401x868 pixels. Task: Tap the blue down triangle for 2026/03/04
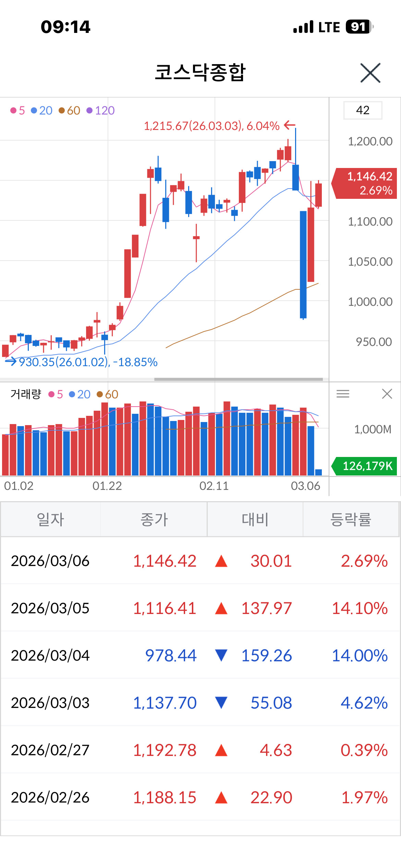[x=221, y=655]
